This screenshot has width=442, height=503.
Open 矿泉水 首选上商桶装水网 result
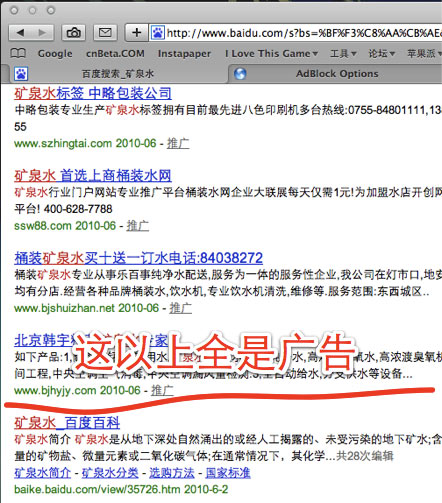point(93,175)
